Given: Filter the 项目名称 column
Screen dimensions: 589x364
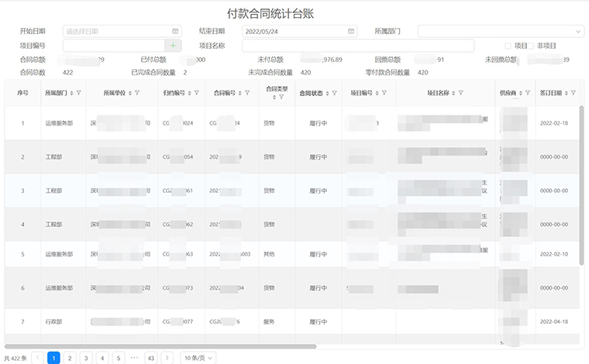Looking at the screenshot, I should [x=460, y=93].
